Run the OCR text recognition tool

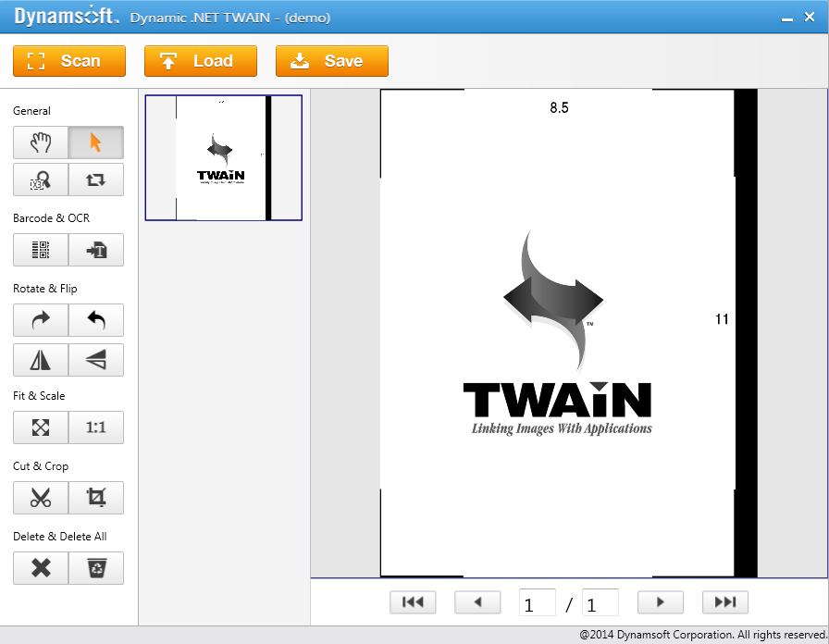pyautogui.click(x=96, y=250)
